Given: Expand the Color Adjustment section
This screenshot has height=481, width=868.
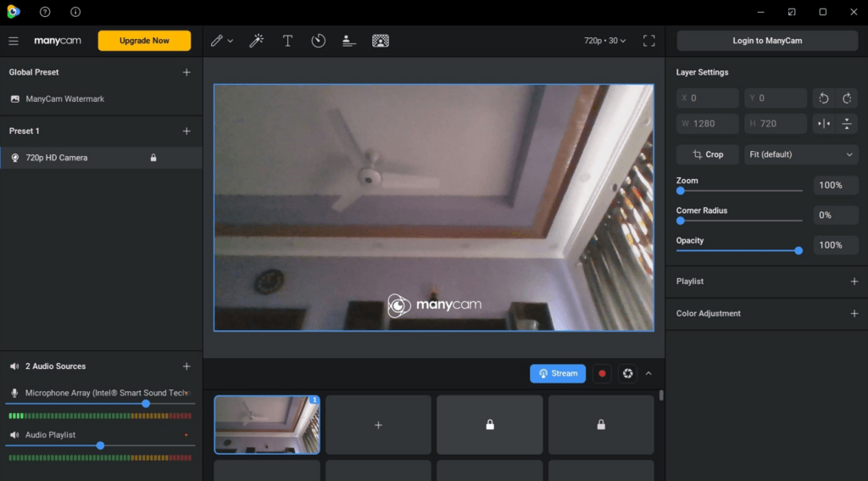Looking at the screenshot, I should [854, 314].
